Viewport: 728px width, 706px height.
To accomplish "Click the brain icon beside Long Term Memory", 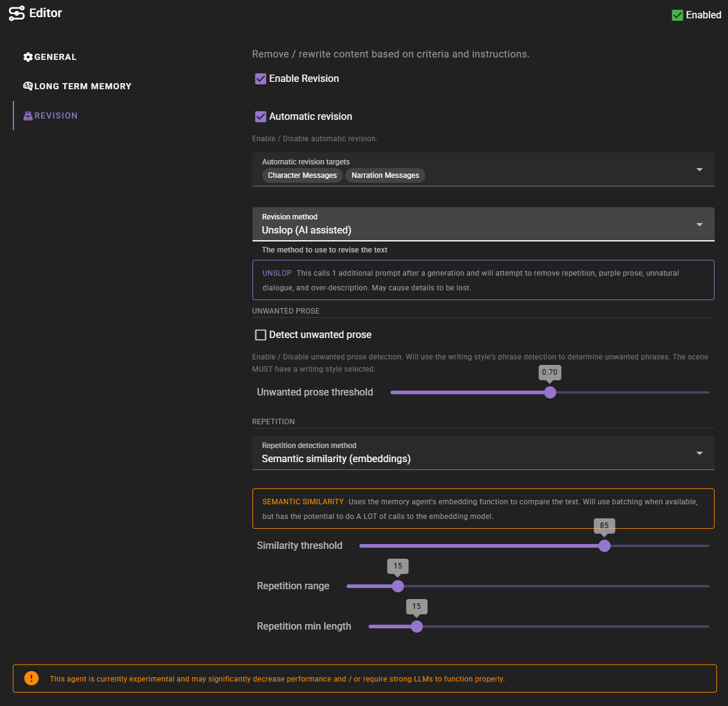I will pos(28,86).
